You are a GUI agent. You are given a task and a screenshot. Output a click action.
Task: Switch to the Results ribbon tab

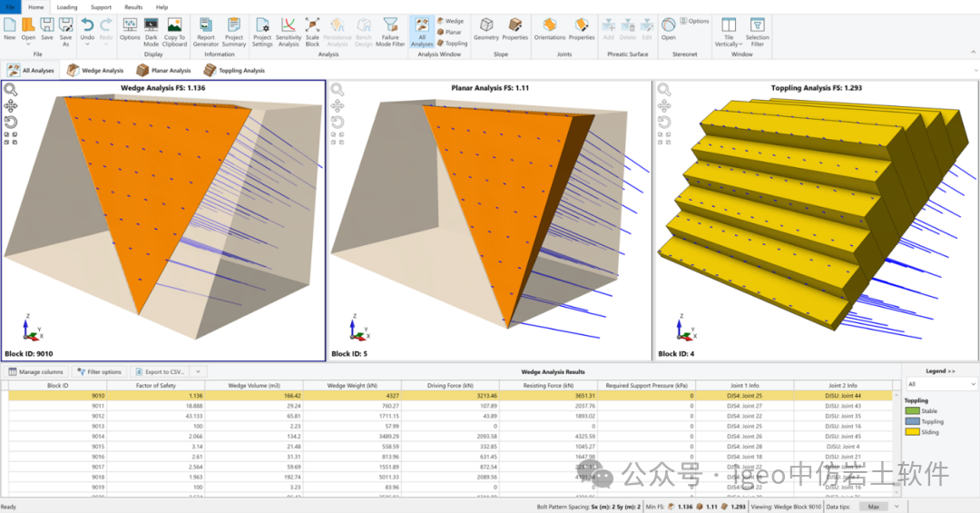point(133,7)
